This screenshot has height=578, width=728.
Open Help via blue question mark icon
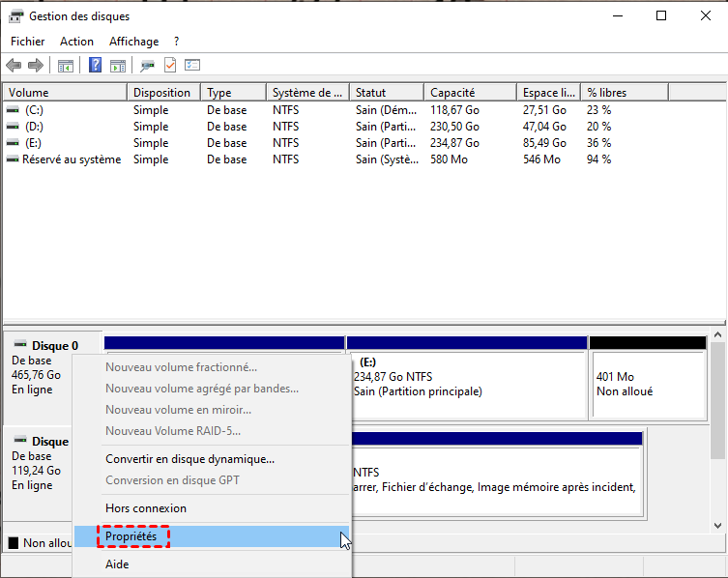[x=96, y=65]
